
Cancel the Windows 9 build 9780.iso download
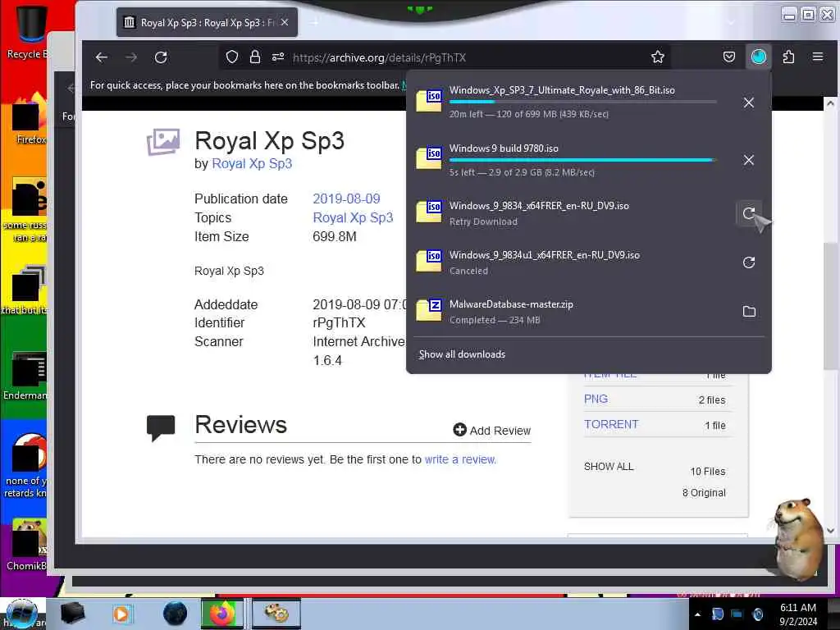click(x=749, y=160)
